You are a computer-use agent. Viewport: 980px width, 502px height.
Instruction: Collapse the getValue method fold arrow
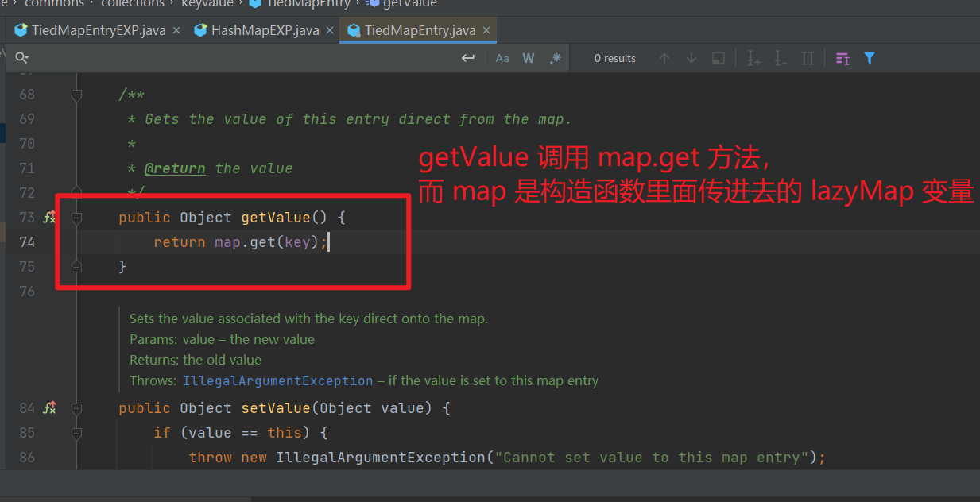click(76, 217)
